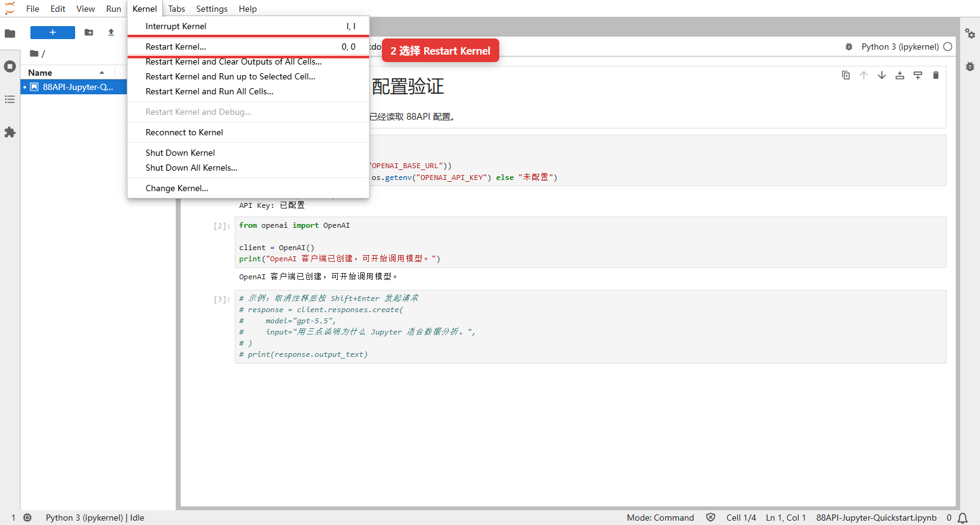980x525 pixels.
Task: Select Reconnect to Kernel
Action: pos(248,132)
